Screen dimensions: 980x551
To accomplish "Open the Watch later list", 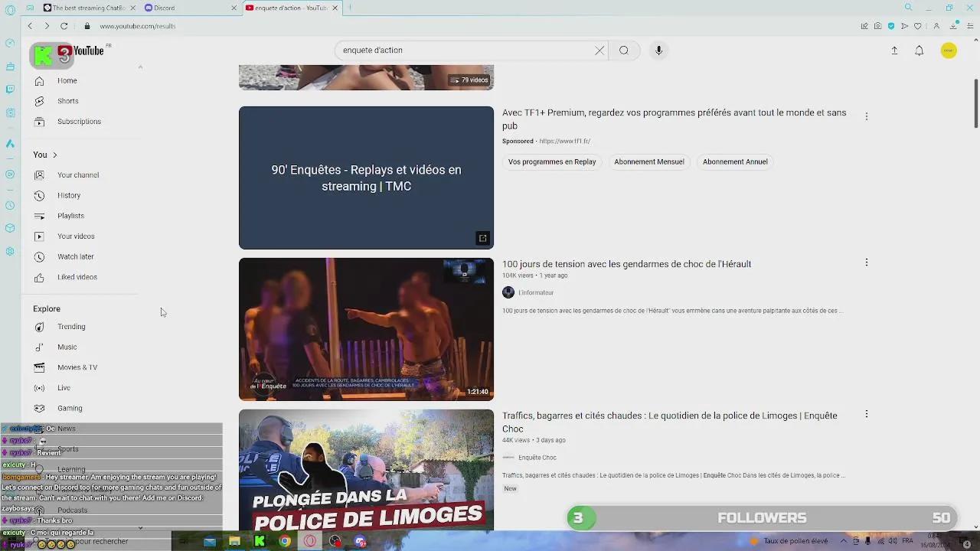I will [x=75, y=257].
